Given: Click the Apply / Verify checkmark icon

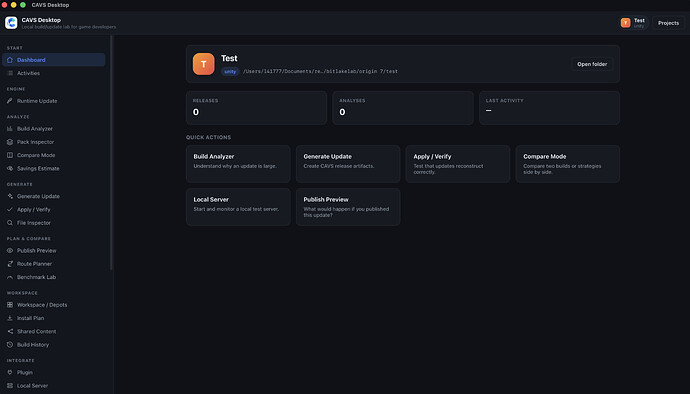Looking at the screenshot, I should pos(10,210).
